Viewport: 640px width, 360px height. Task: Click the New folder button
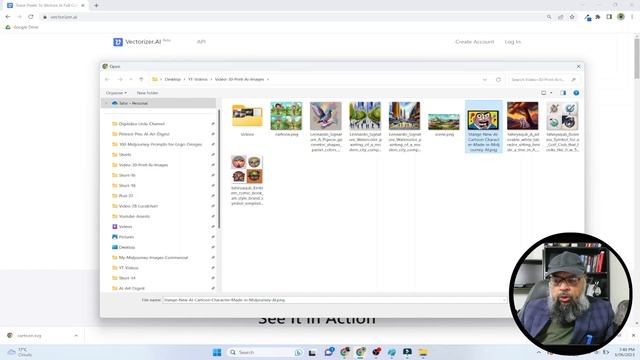(147, 93)
